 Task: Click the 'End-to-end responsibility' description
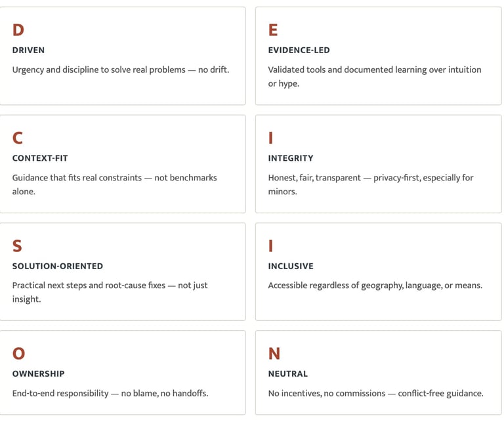pyautogui.click(x=110, y=393)
